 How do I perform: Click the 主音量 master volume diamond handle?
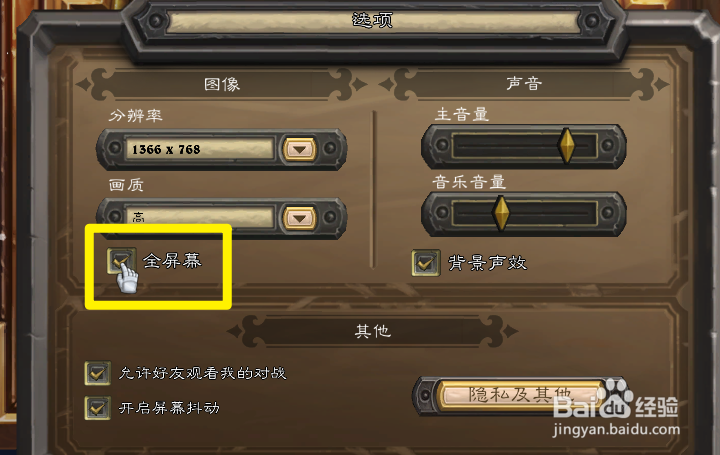[x=566, y=146]
